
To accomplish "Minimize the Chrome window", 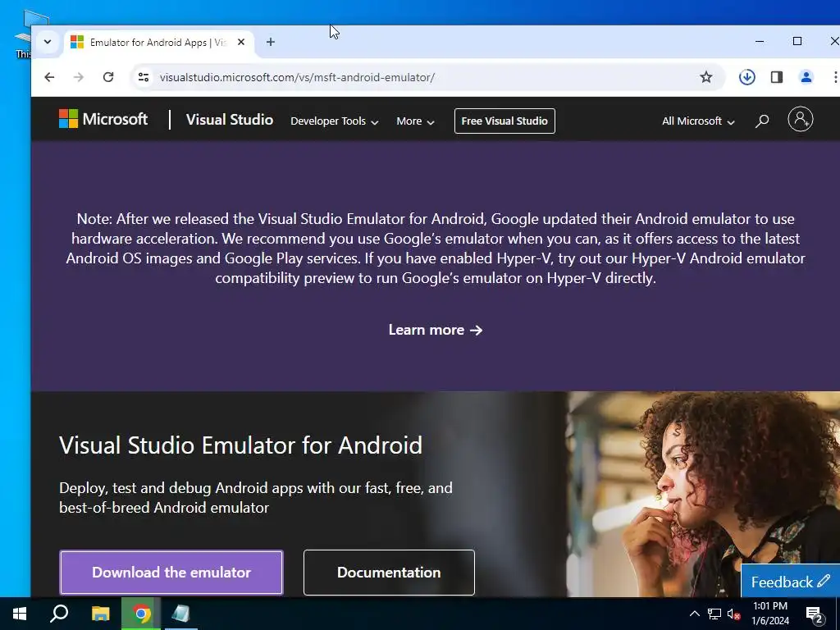I will click(760, 41).
